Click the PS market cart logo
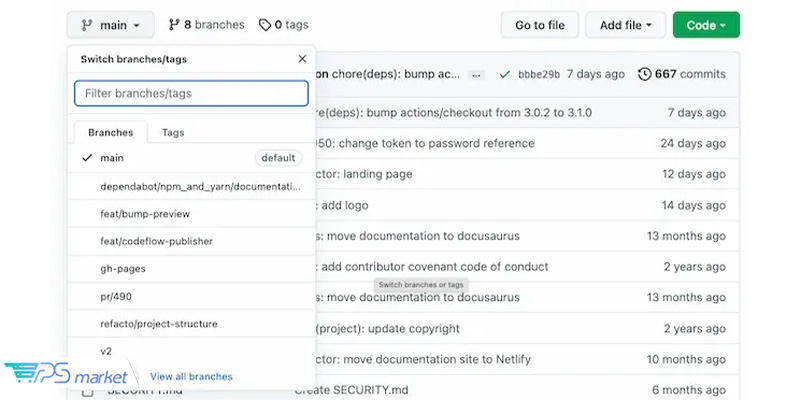 23,372
